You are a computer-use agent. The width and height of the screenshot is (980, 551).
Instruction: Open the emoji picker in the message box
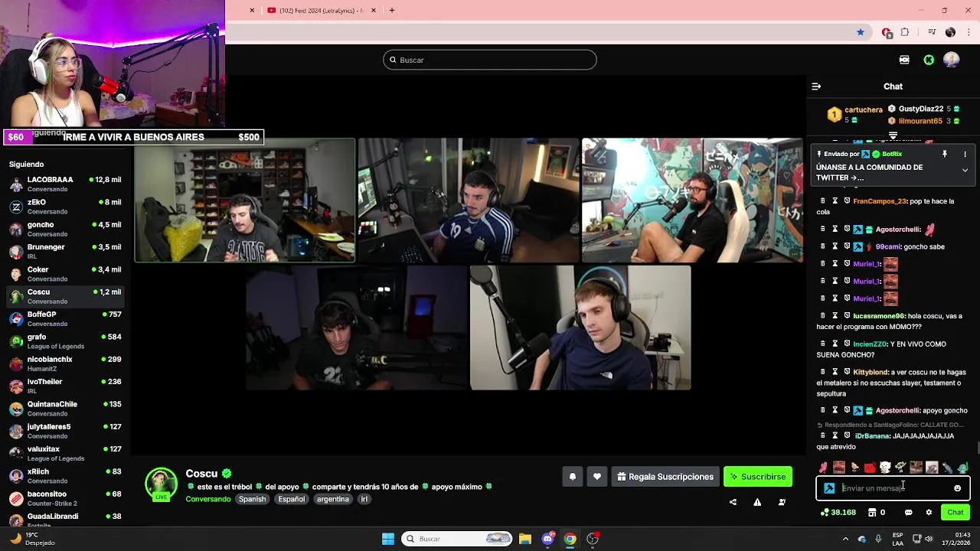(957, 488)
